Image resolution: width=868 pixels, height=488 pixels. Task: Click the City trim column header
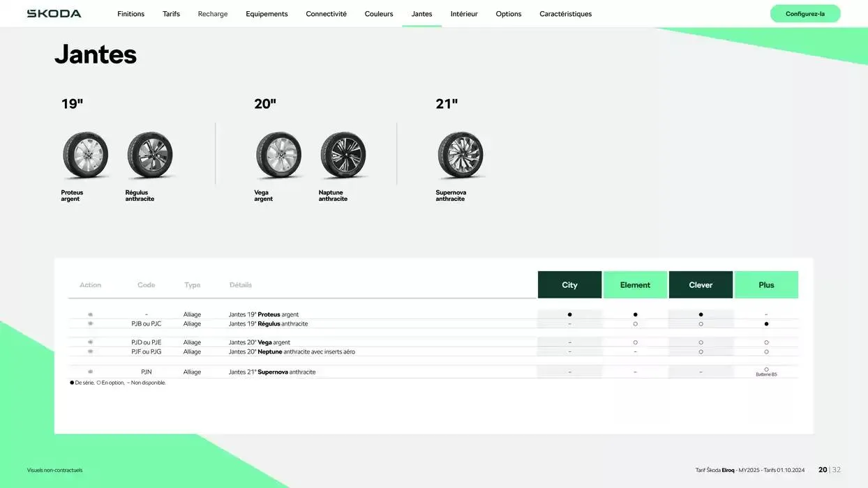click(569, 284)
